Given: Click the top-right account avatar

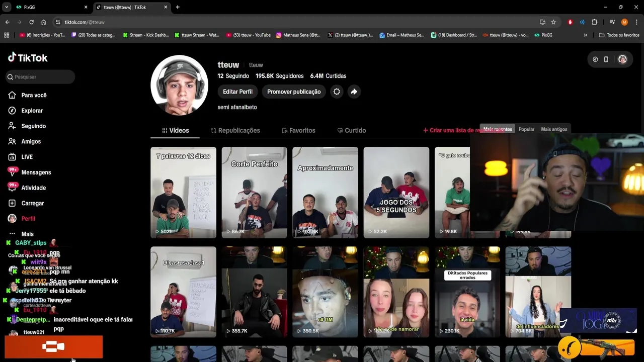Looking at the screenshot, I should [x=622, y=59].
